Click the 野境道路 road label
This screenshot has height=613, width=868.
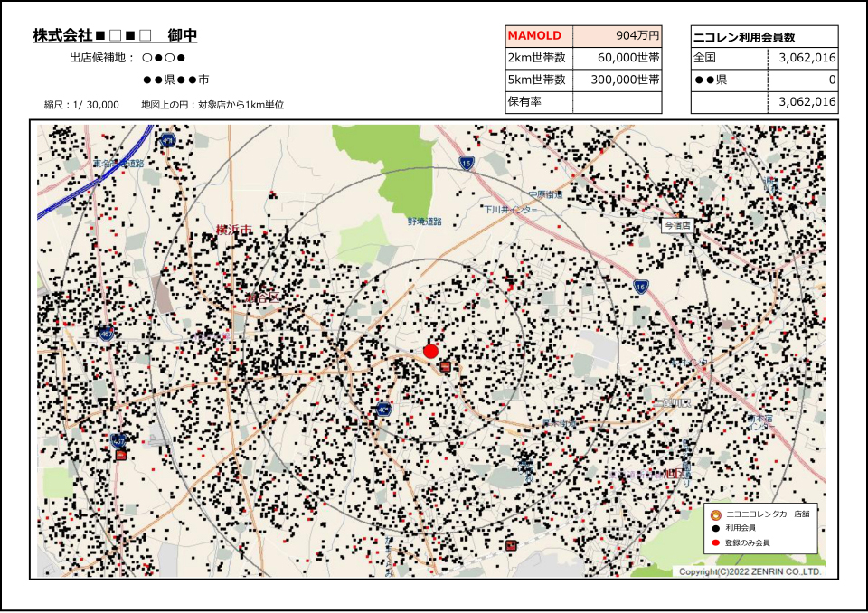(425, 222)
